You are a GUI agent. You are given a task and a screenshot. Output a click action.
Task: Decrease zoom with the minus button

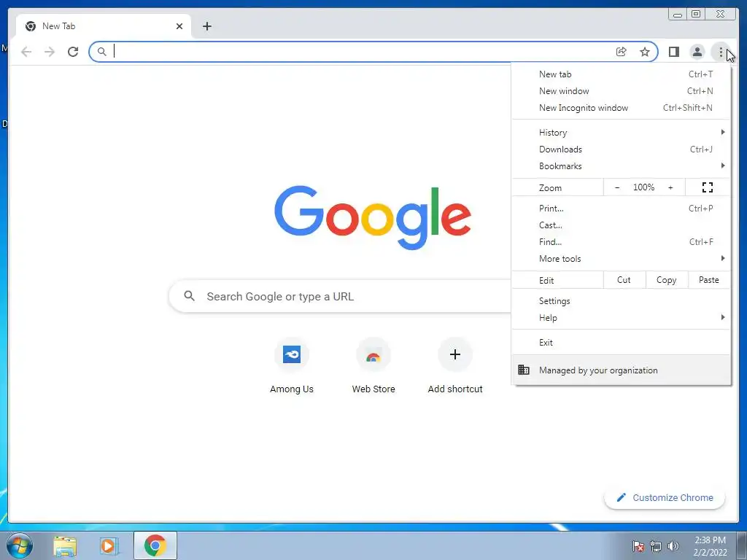pyautogui.click(x=617, y=187)
